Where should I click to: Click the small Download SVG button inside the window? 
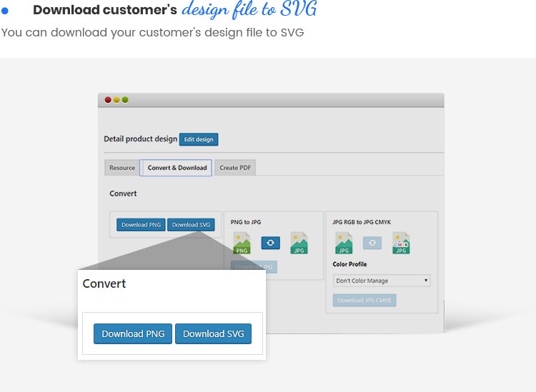point(191,224)
